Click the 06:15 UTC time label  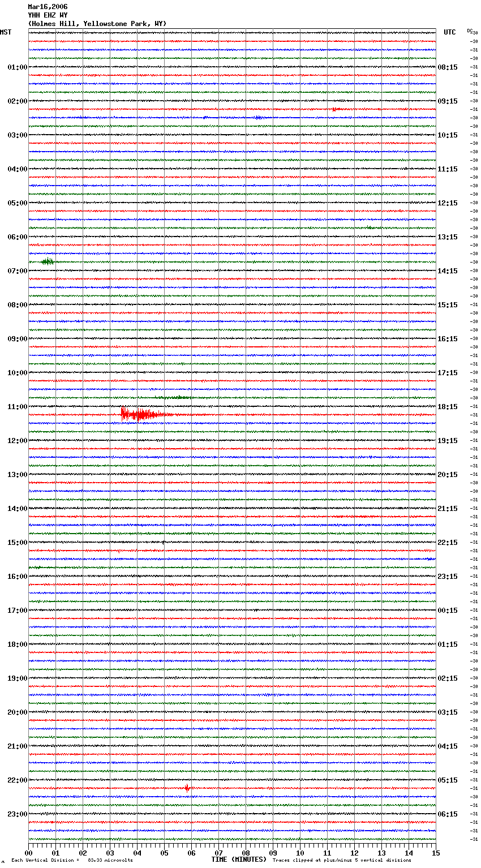448,814
